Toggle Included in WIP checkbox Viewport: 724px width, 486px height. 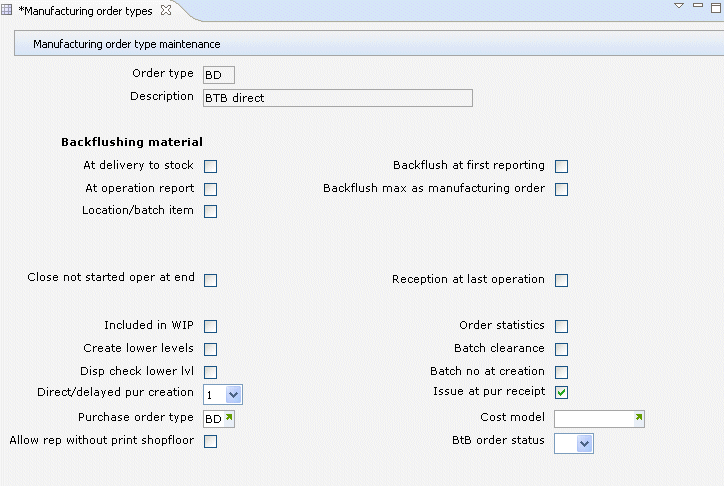211,327
